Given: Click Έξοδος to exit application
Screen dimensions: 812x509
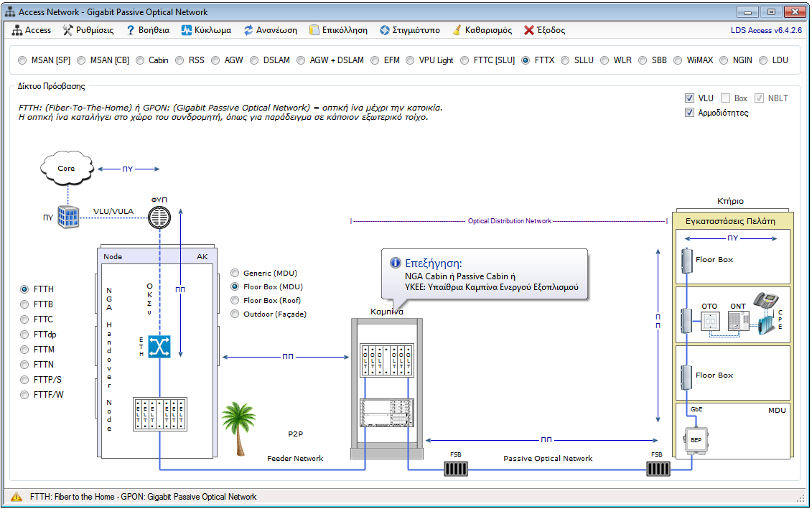Looking at the screenshot, I should (544, 30).
